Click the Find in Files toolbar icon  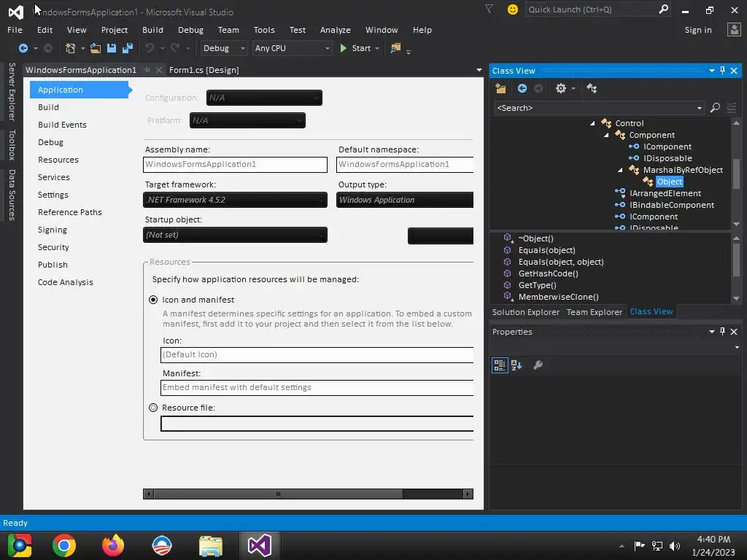pyautogui.click(x=395, y=48)
